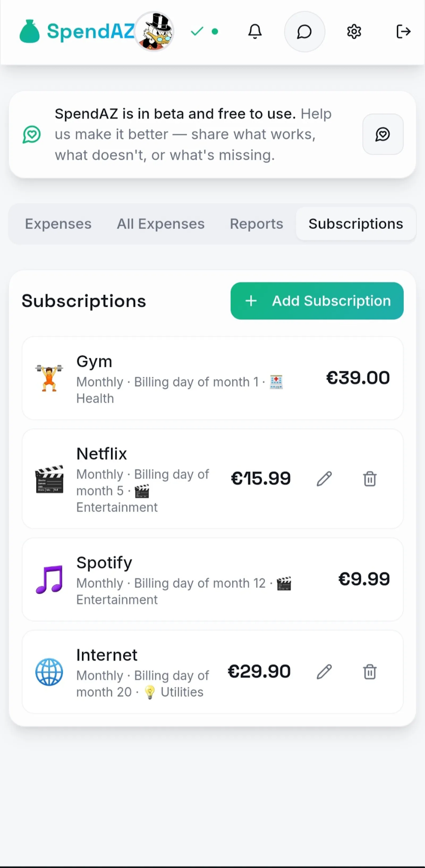Select the Subscriptions tab
Screen dimensions: 425x868
[355, 224]
